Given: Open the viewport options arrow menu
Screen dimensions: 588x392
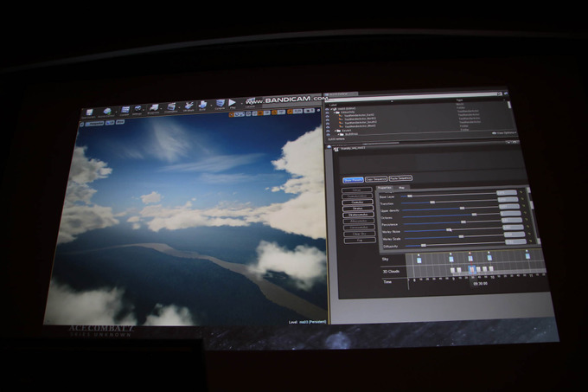Looking at the screenshot, I should (x=81, y=124).
